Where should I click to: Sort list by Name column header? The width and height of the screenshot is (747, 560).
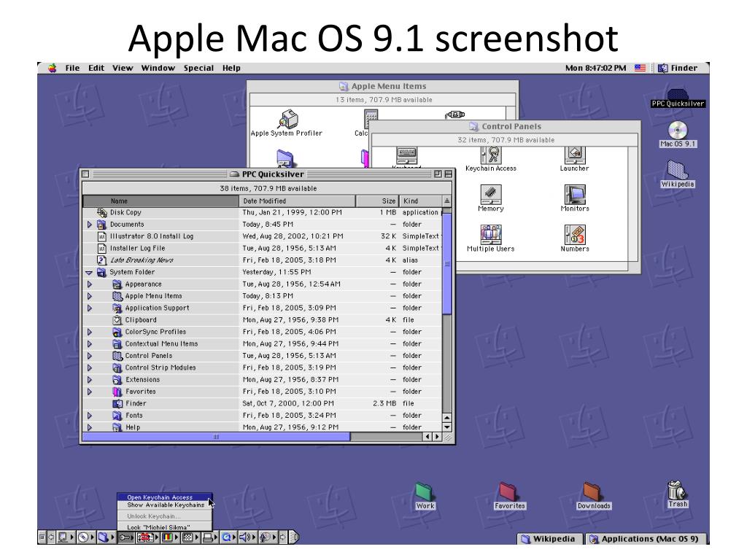click(x=160, y=201)
